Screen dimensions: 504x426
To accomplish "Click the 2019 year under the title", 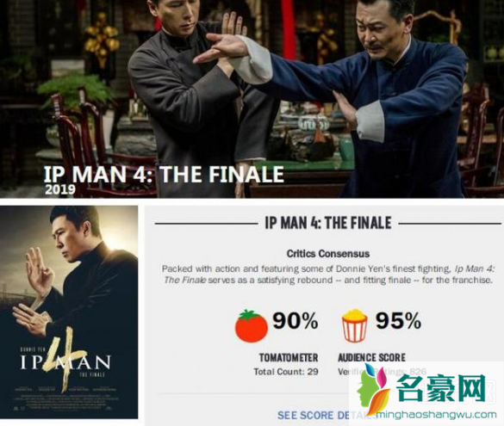I will [60, 189].
